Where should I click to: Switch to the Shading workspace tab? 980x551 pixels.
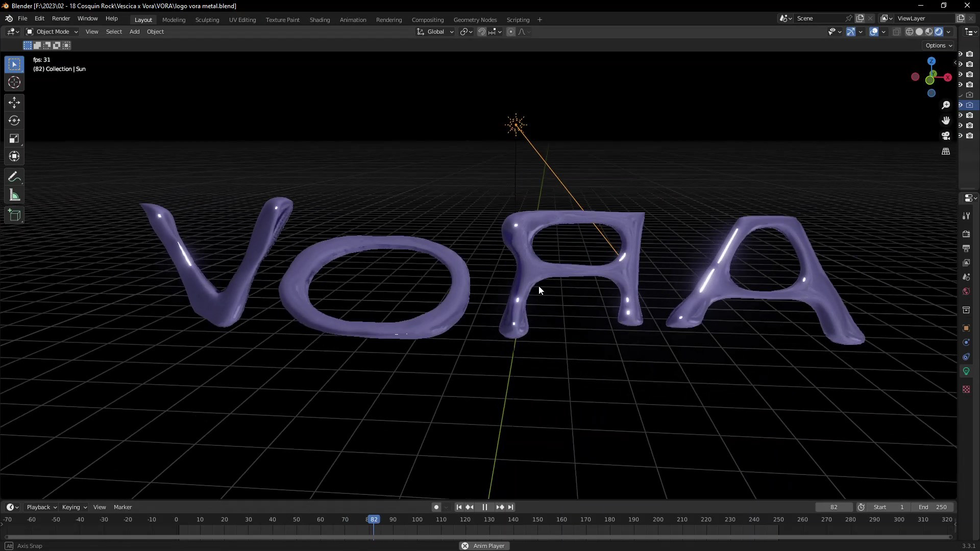[320, 19]
